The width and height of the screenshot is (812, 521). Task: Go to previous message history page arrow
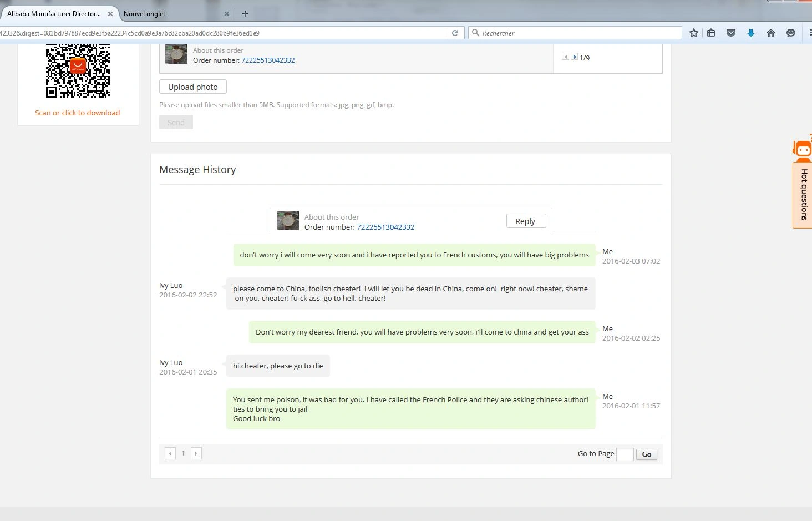click(170, 453)
